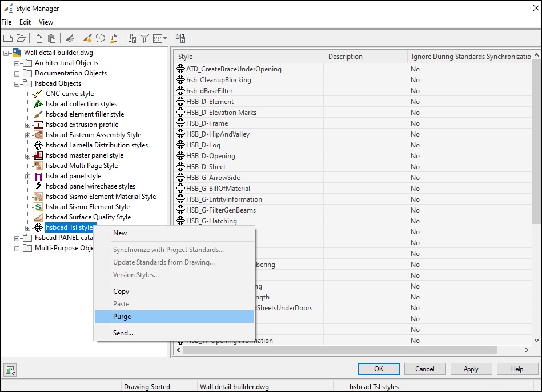Image resolution: width=542 pixels, height=392 pixels.
Task: Expand the hsbcad panel style node
Action: [27, 177]
